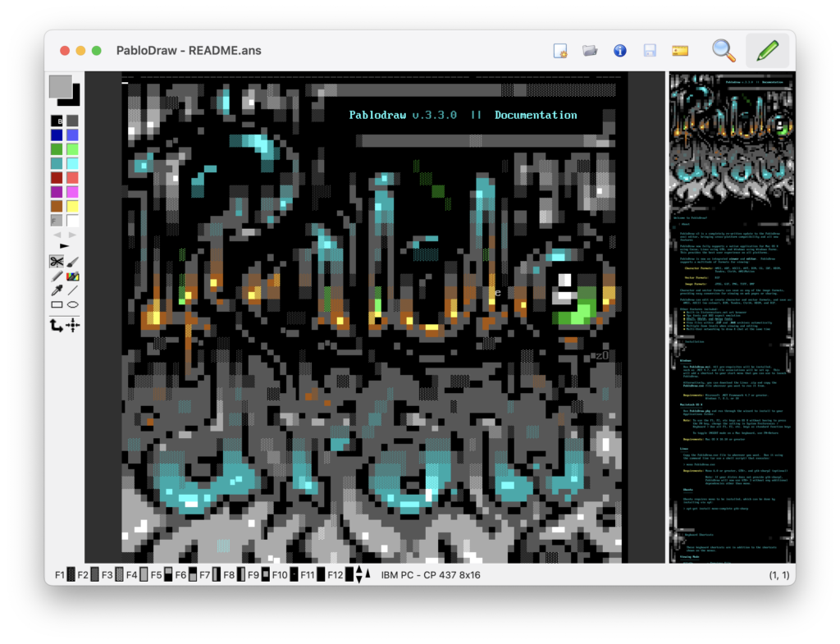Step character set down with arrow
The height and width of the screenshot is (644, 840).
tap(358, 579)
